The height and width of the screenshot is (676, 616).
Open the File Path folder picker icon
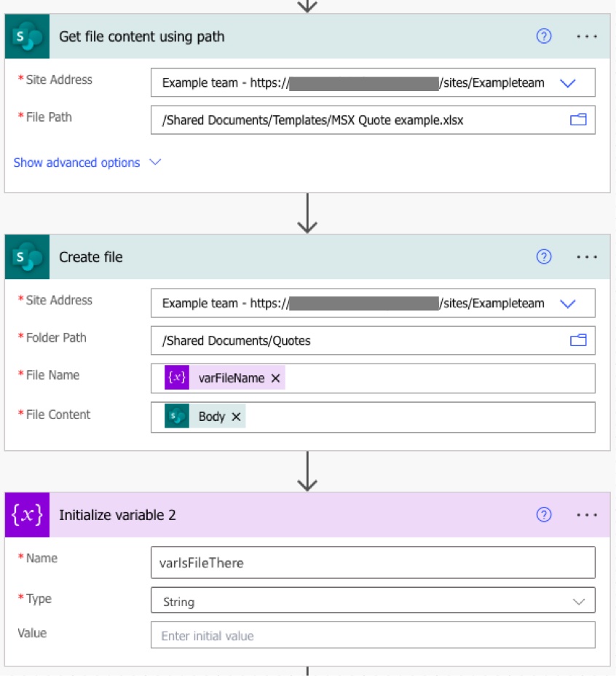coord(578,120)
